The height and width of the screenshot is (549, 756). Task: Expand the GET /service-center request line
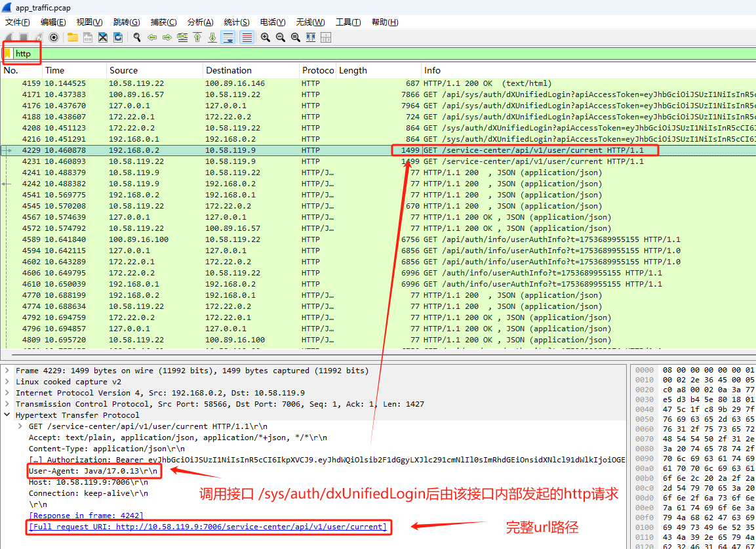[x=20, y=426]
